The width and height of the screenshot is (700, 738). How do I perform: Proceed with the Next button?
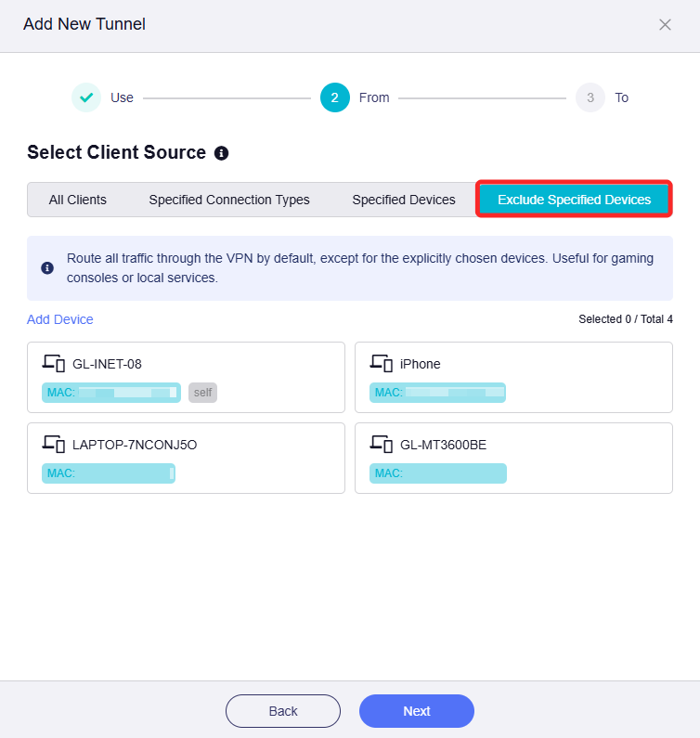point(417,711)
